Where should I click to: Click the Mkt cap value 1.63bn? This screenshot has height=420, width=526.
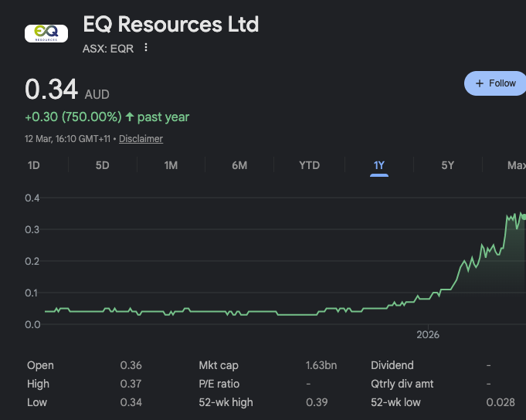coord(321,365)
